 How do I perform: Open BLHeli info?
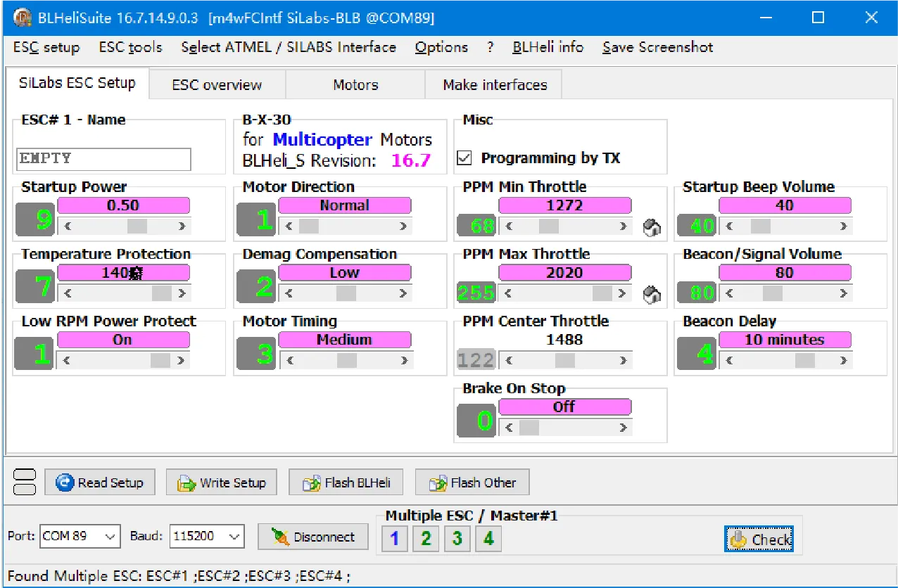(548, 47)
